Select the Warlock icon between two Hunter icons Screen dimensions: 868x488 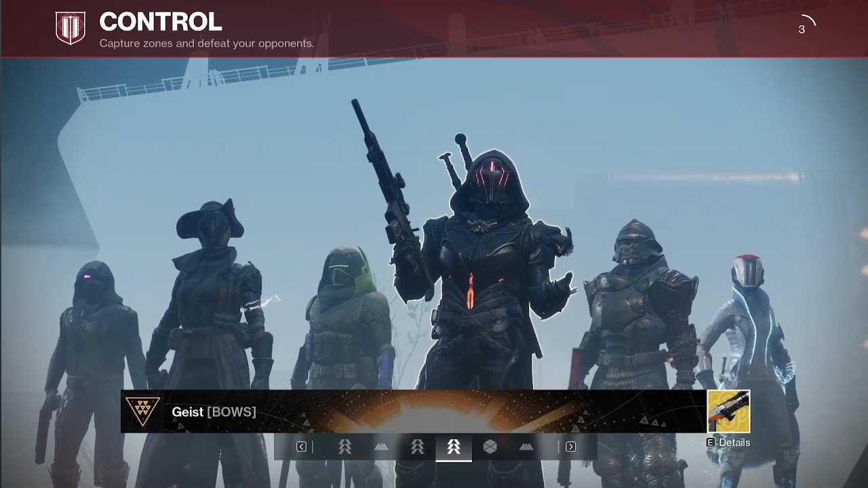pos(381,447)
